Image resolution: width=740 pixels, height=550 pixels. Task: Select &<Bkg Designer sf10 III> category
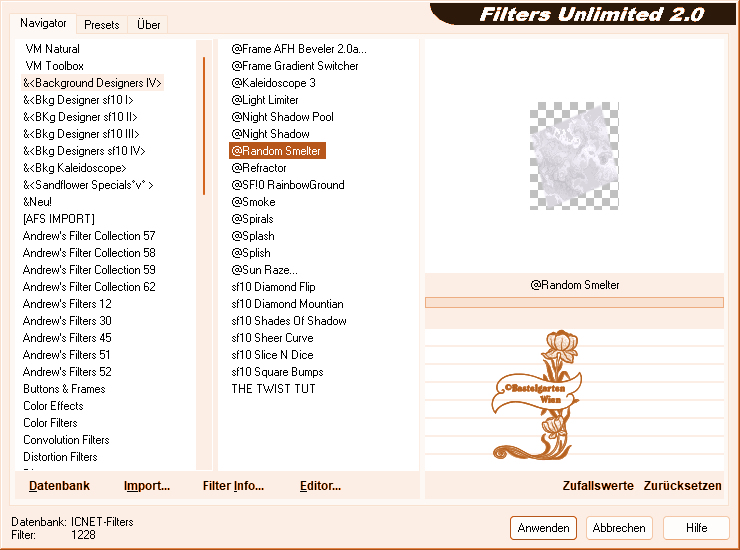click(81, 134)
